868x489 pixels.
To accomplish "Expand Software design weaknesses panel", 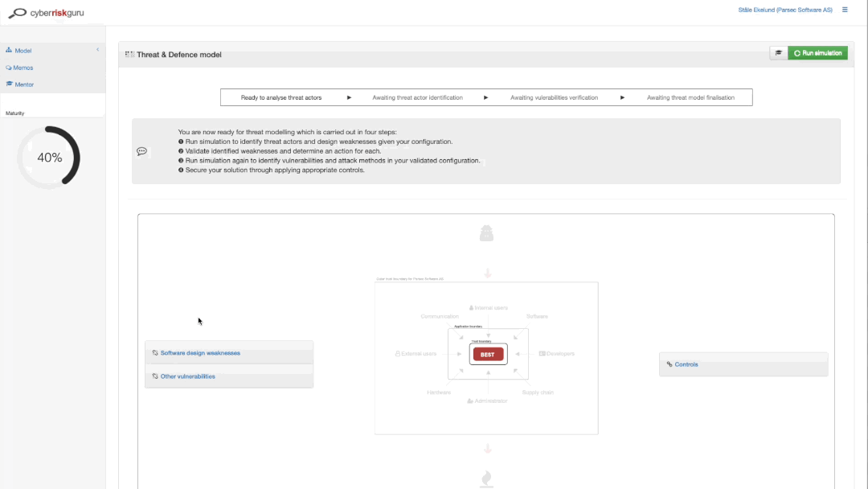I will (x=199, y=353).
